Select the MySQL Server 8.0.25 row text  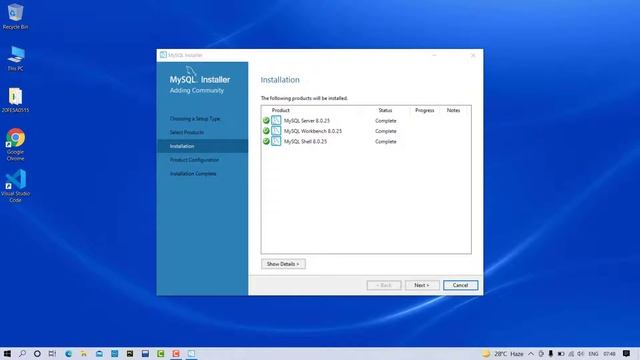click(307, 121)
